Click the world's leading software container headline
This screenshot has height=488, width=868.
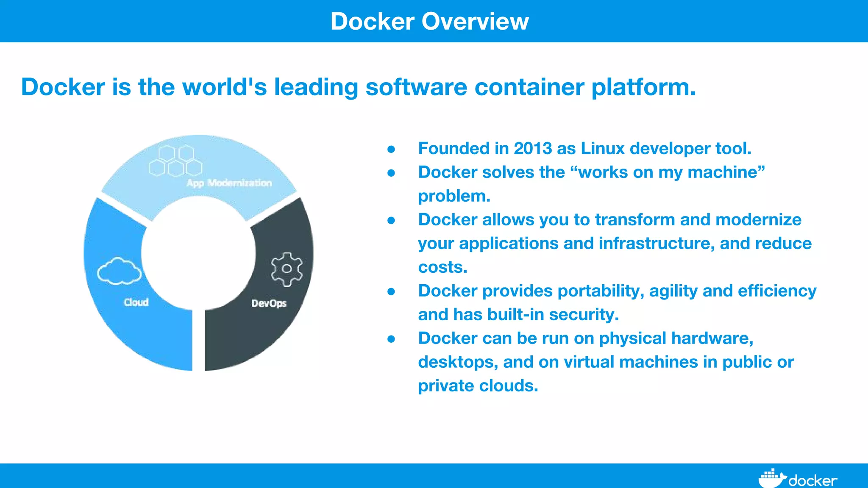pyautogui.click(x=358, y=87)
